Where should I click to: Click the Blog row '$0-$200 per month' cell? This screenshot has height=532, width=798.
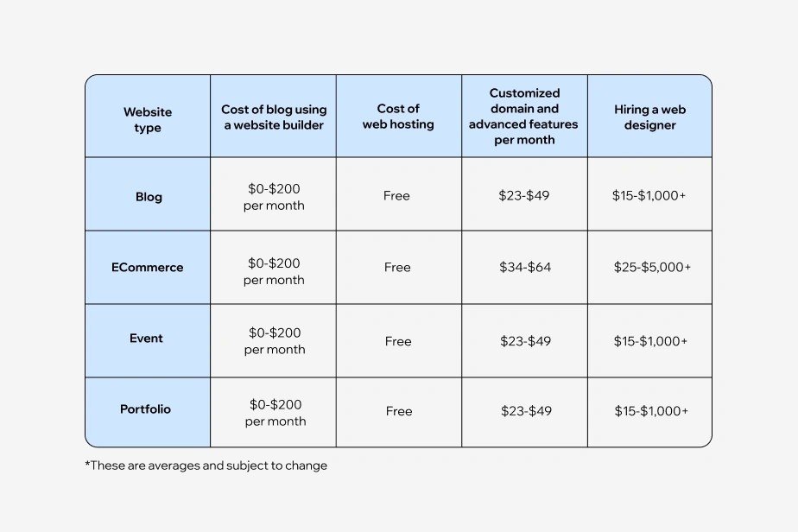coord(274,197)
